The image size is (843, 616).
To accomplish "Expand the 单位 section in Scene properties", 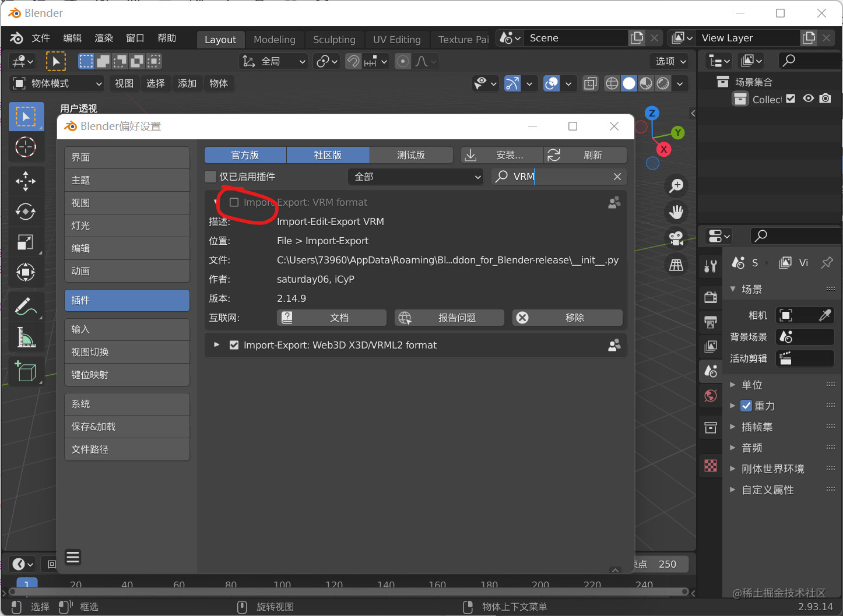I will [751, 385].
